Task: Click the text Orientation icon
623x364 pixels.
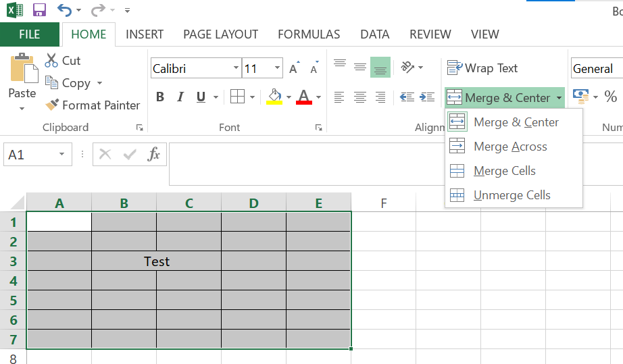Action: [407, 67]
